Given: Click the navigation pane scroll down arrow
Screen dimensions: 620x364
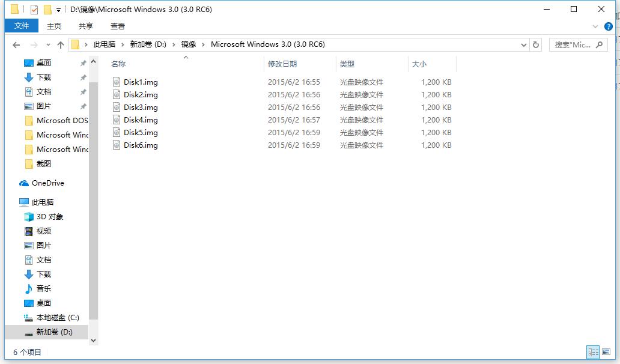Looking at the screenshot, I should point(93,341).
